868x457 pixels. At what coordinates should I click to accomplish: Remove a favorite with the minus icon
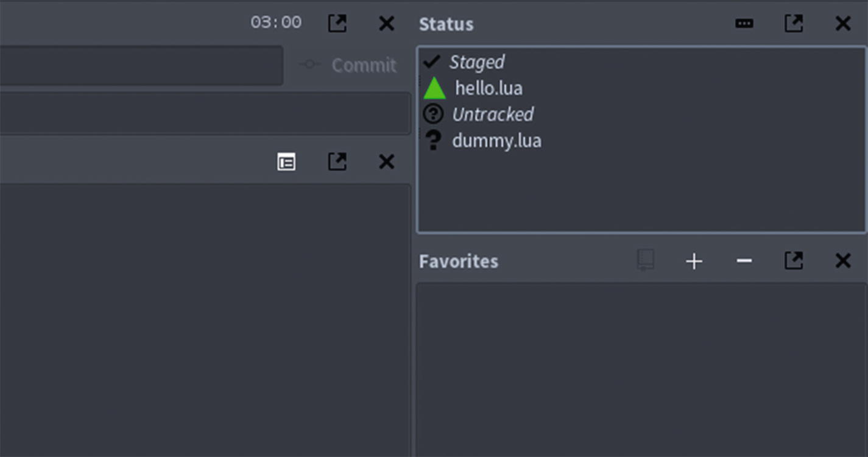coord(744,261)
